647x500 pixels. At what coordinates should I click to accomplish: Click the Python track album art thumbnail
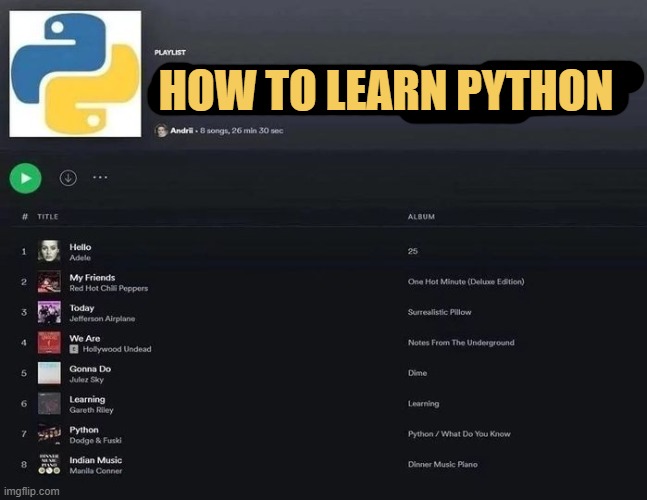tap(49, 434)
